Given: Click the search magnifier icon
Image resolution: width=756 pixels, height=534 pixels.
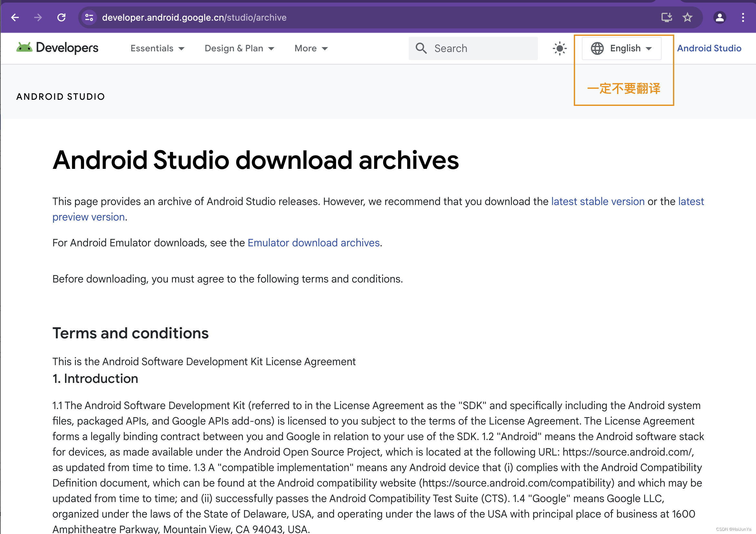Looking at the screenshot, I should [x=421, y=48].
